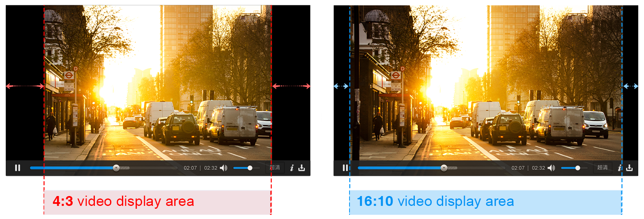The height and width of the screenshot is (219, 644).
Task: Click the '4:3 video display area' label
Action: [123, 201]
